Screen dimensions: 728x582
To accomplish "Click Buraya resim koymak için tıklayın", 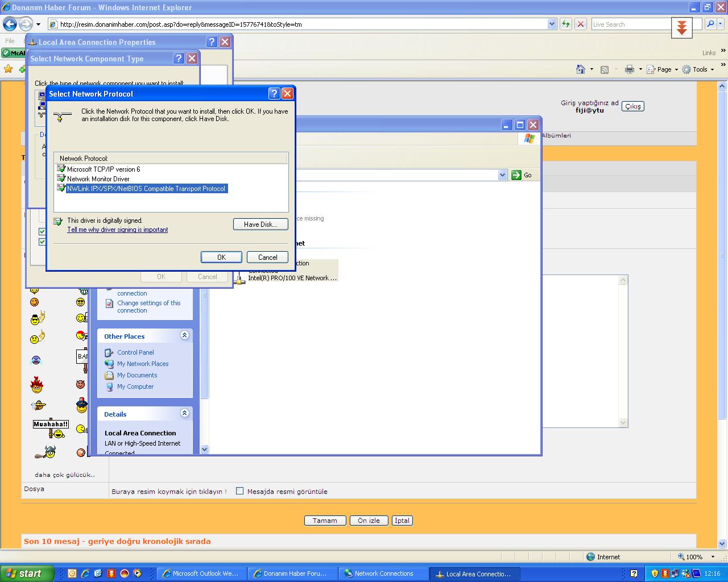I will (x=169, y=492).
